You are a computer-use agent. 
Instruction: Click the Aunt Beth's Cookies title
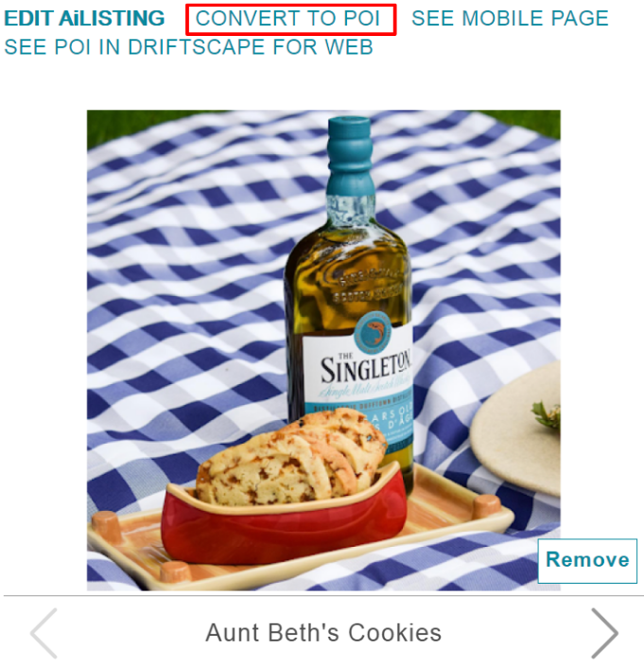pos(323,633)
